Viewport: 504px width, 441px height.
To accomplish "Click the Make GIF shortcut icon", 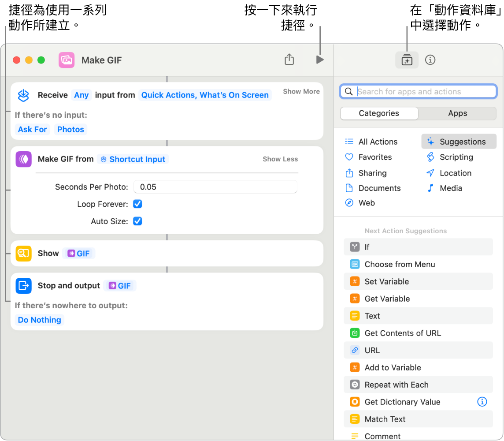I will [67, 60].
